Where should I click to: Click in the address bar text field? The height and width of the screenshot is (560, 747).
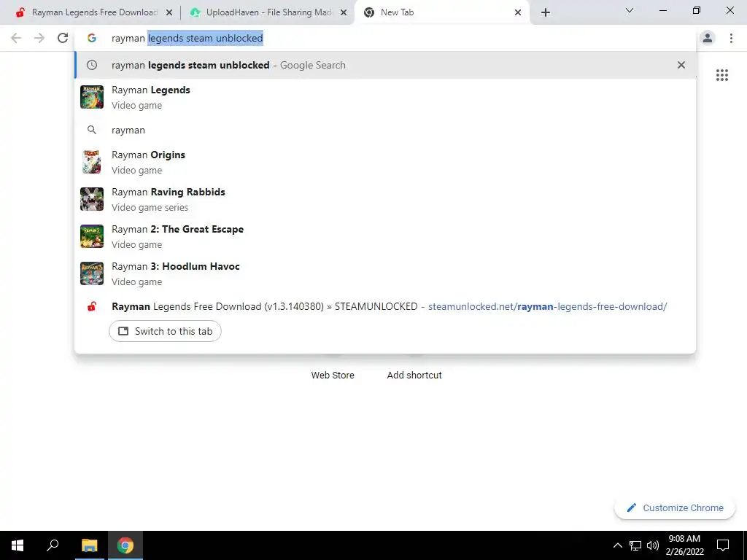385,38
